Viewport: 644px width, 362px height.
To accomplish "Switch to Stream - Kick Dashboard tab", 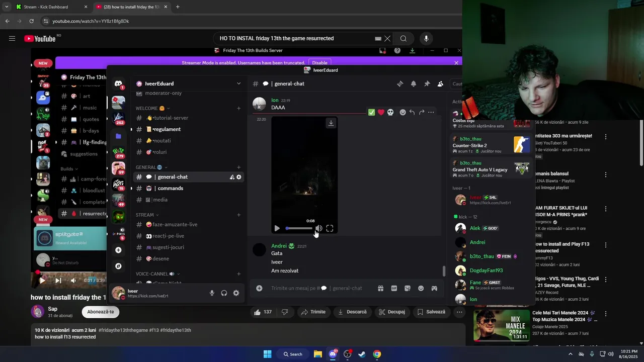I will point(46,7).
